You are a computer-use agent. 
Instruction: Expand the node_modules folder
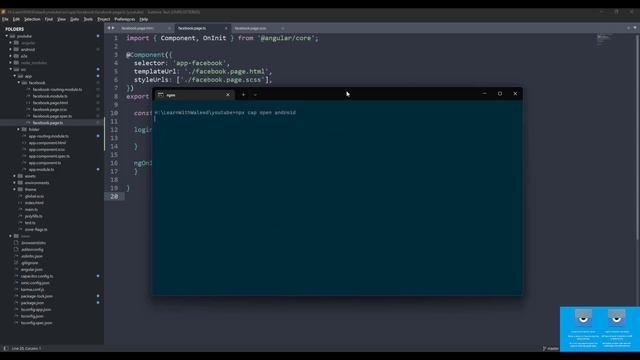click(11, 62)
